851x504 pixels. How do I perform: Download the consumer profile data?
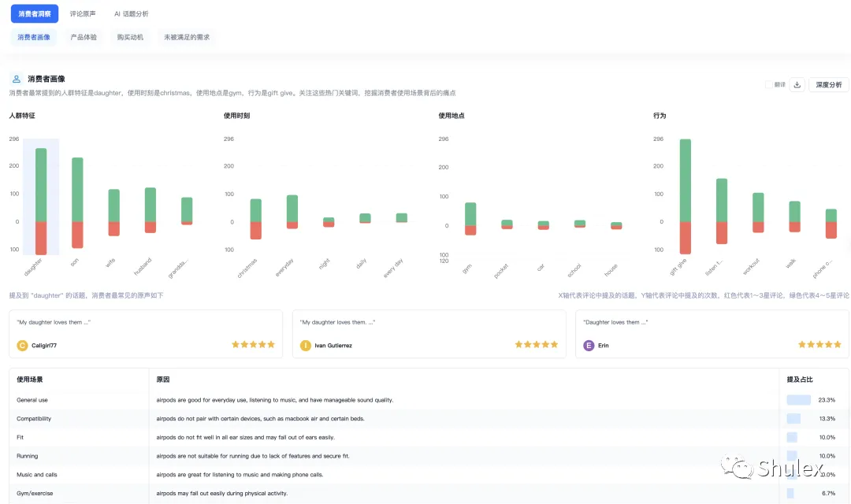(x=797, y=84)
